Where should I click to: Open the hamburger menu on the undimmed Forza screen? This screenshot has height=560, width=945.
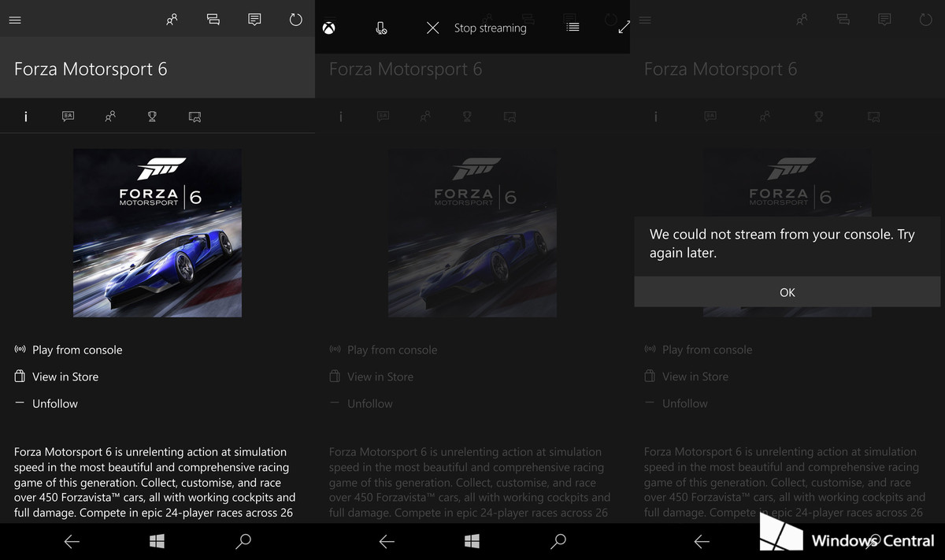tap(15, 20)
